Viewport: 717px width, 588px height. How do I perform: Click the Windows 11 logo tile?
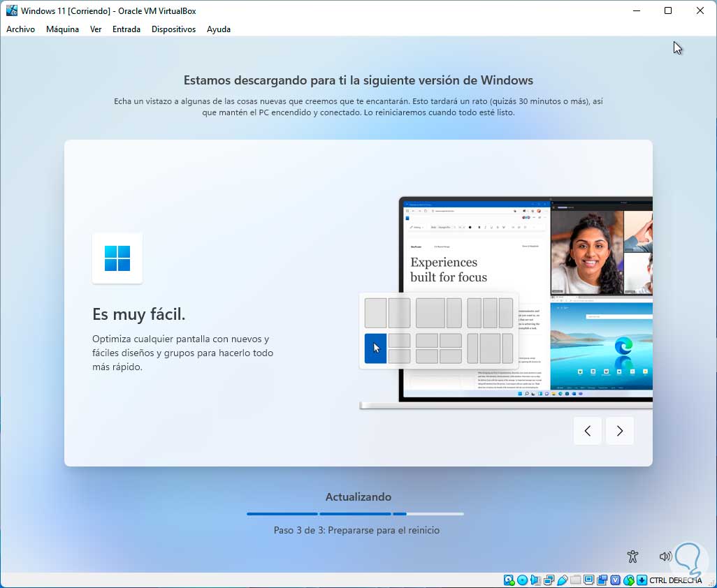click(117, 258)
